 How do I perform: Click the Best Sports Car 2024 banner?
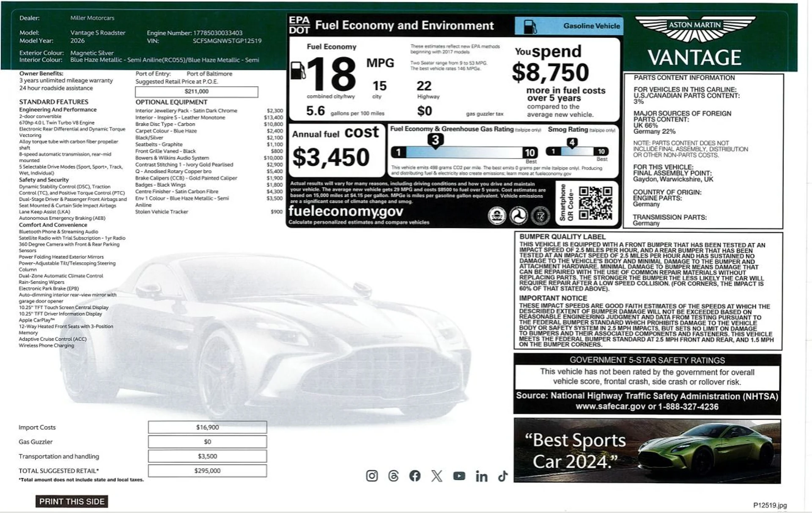tap(647, 451)
